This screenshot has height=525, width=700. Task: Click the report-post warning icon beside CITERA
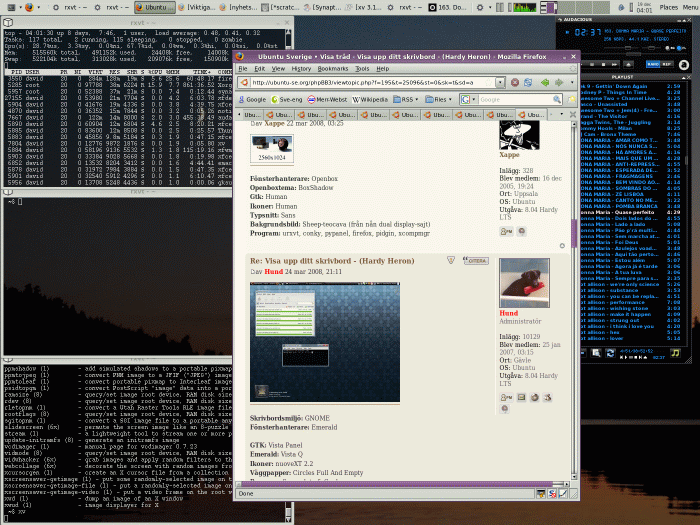451,260
